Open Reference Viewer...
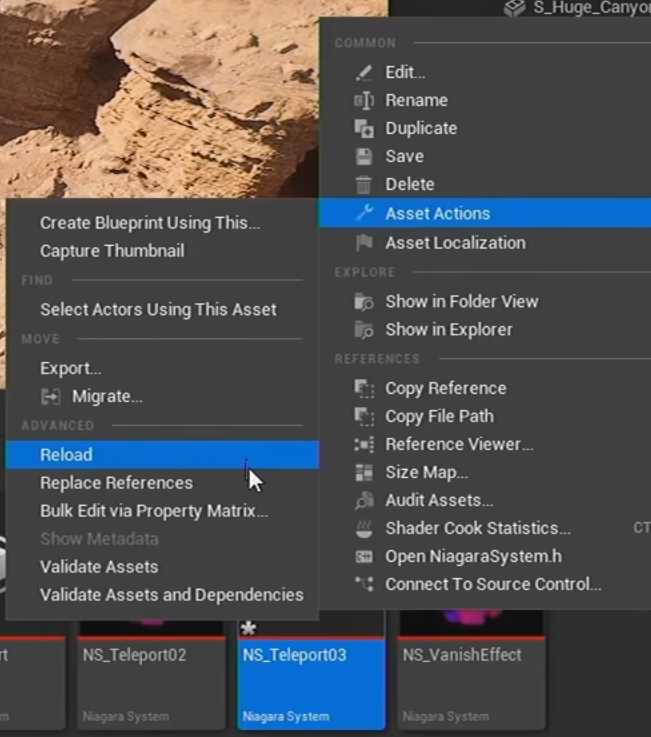This screenshot has height=737, width=651. (x=485, y=444)
